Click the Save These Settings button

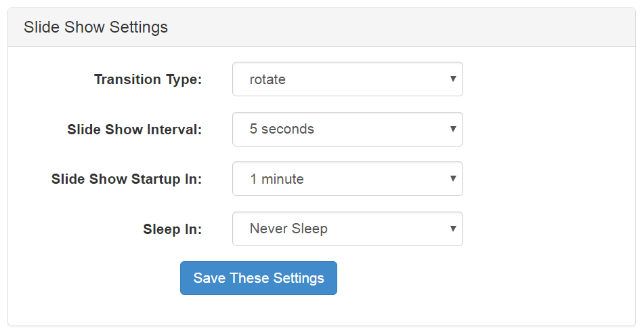(x=258, y=278)
